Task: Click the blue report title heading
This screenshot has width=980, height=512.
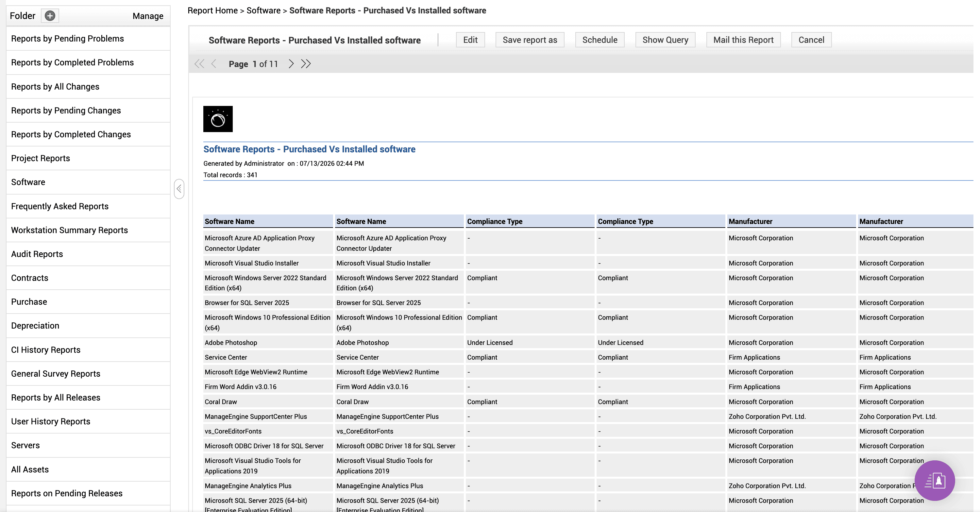Action: [309, 149]
